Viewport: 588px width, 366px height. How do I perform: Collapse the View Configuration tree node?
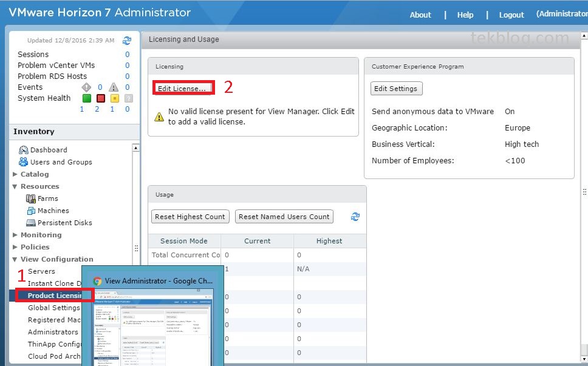click(x=15, y=259)
